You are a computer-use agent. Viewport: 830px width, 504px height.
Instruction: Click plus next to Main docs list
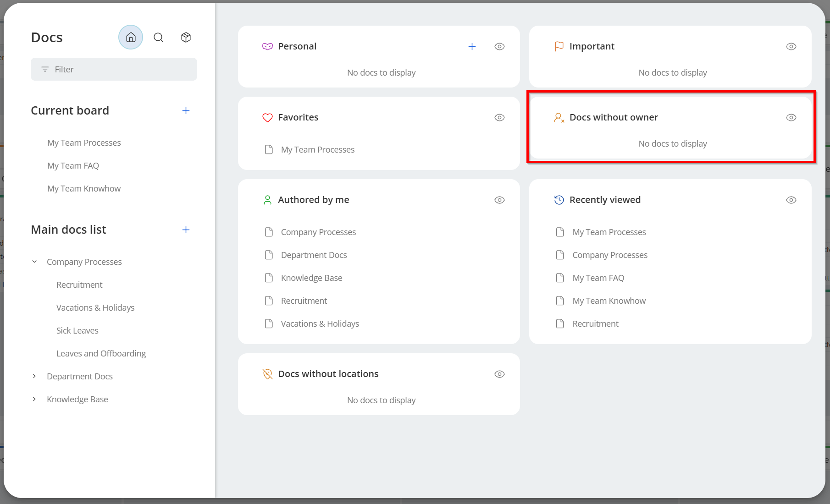186,230
